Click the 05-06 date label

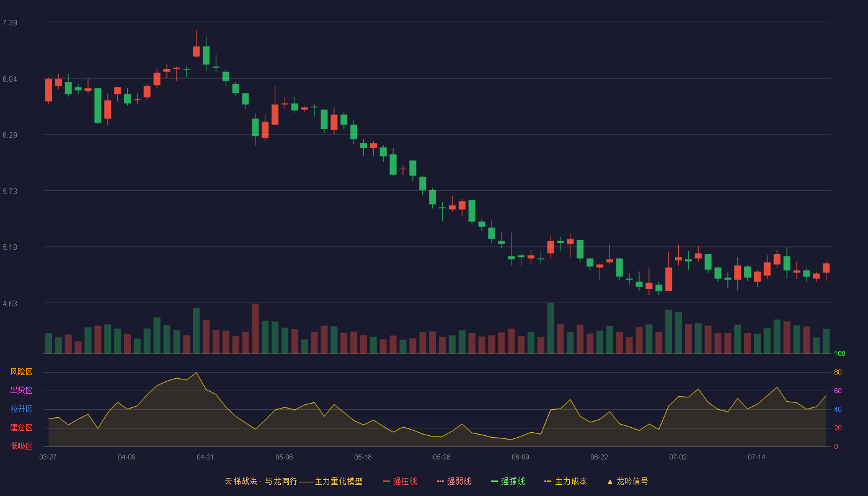[x=284, y=457]
